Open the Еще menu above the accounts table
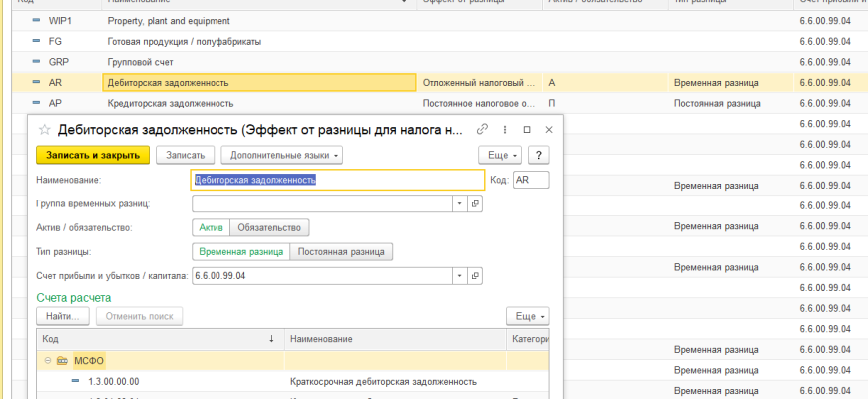Image resolution: width=868 pixels, height=399 pixels. point(528,316)
